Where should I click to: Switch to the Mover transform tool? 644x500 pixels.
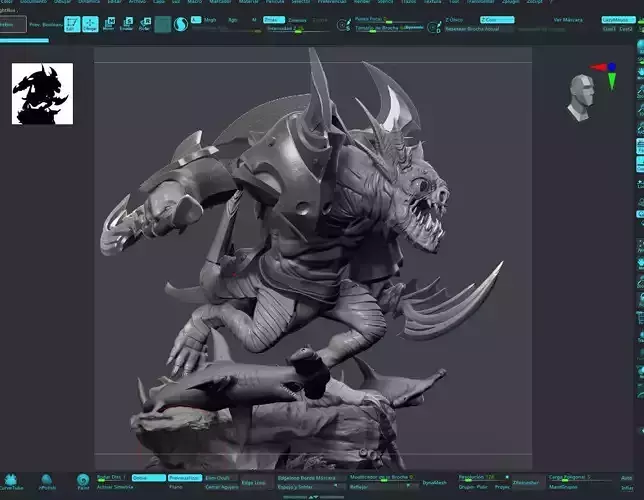point(109,24)
